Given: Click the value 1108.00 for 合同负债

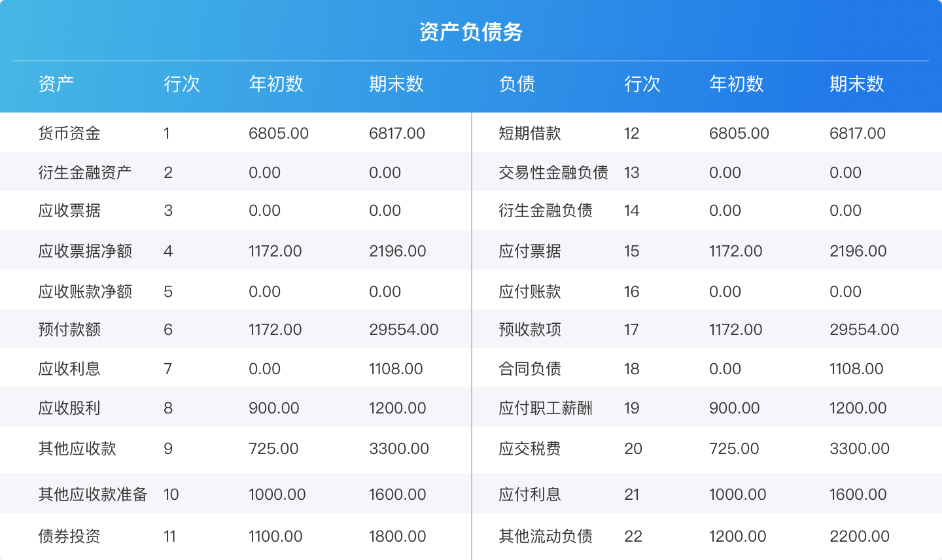Looking at the screenshot, I should [857, 368].
